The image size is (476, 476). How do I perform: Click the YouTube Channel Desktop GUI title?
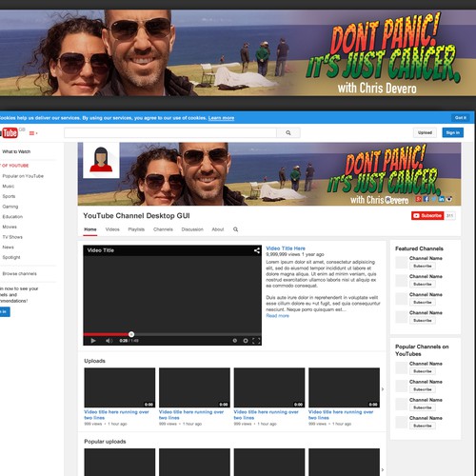[136, 216]
